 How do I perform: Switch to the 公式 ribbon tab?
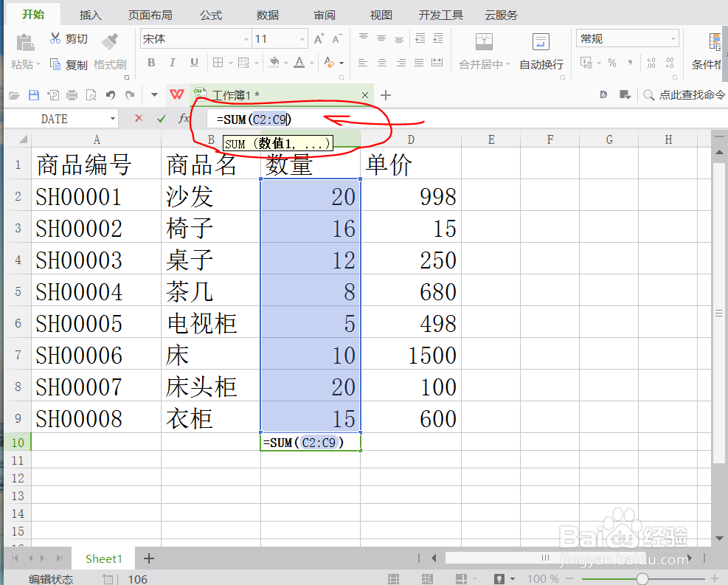click(211, 14)
